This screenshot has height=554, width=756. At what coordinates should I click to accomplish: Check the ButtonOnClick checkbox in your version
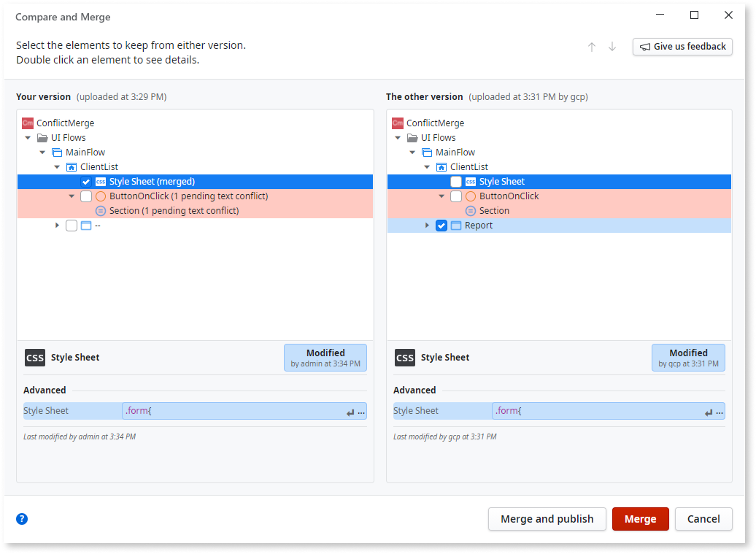tap(85, 196)
